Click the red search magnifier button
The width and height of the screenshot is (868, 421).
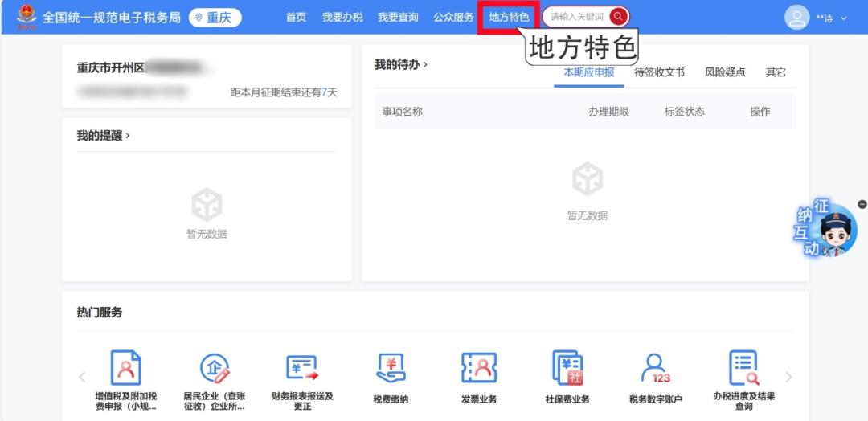click(x=618, y=17)
